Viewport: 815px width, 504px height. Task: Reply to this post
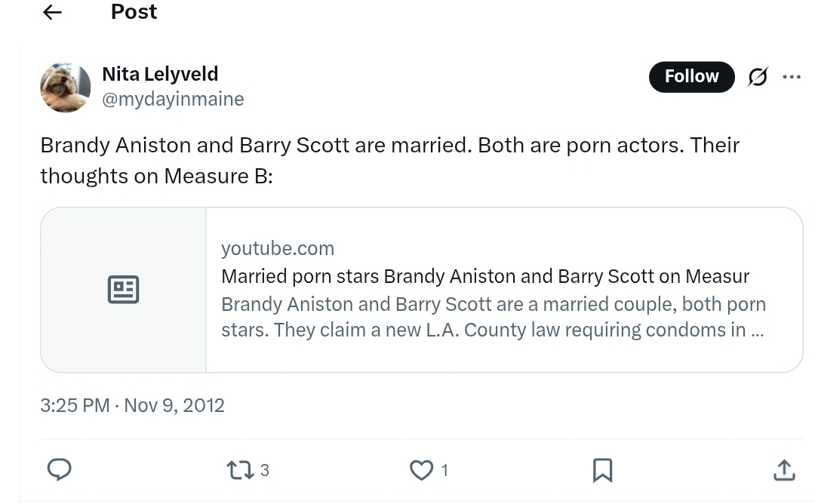pos(60,470)
